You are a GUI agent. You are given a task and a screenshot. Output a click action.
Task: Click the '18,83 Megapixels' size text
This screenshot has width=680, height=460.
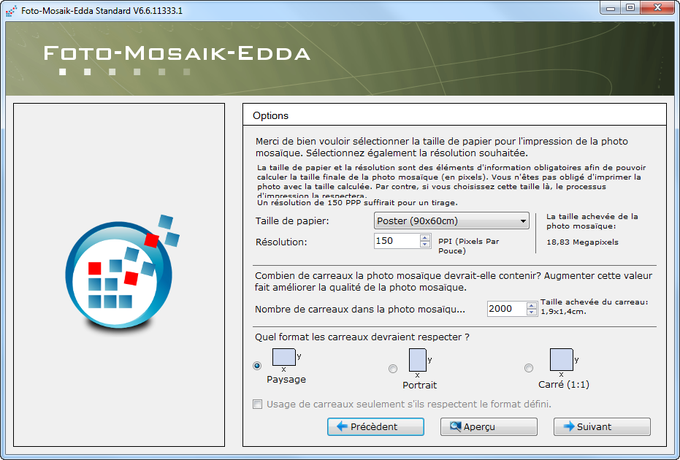click(x=582, y=242)
